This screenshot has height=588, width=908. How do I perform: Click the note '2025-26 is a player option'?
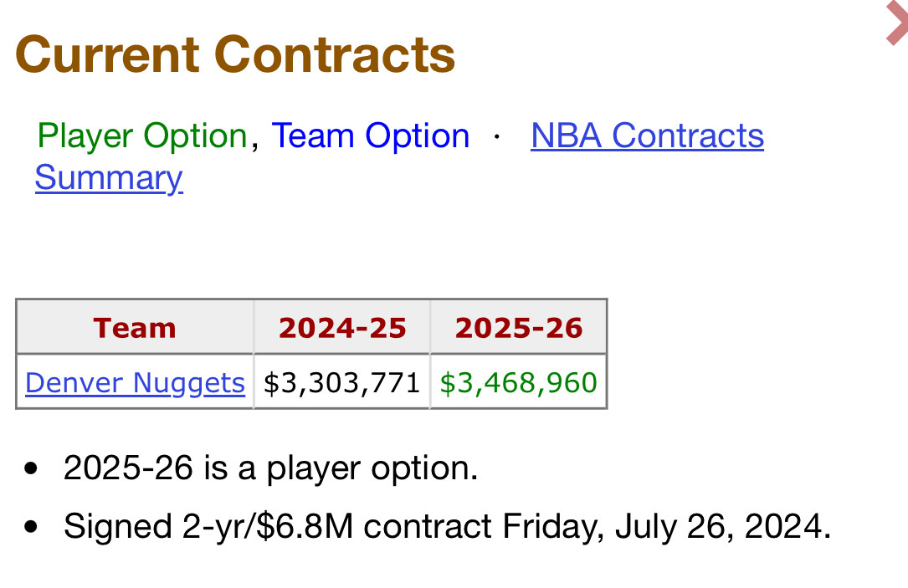[x=270, y=468]
